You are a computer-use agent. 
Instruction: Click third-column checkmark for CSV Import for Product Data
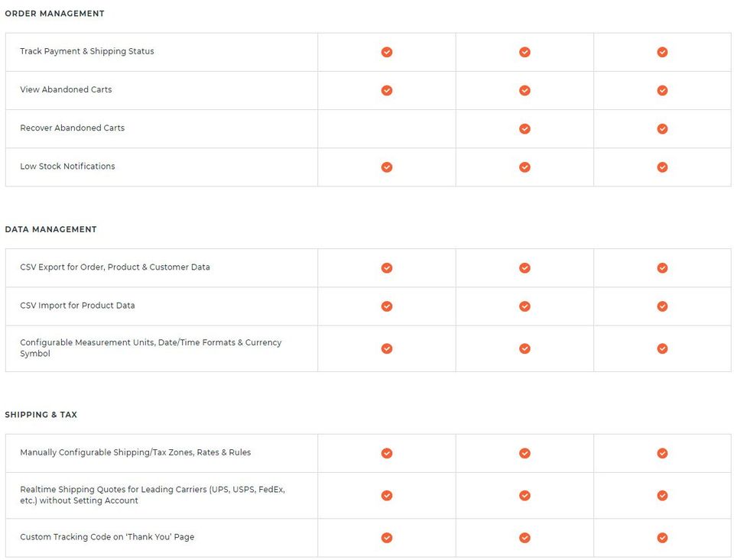662,306
